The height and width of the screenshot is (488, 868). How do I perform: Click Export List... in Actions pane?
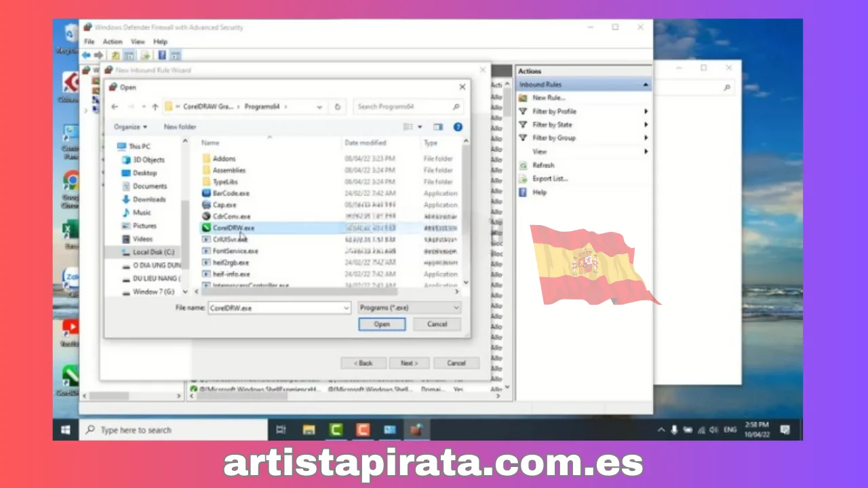pyautogui.click(x=550, y=178)
